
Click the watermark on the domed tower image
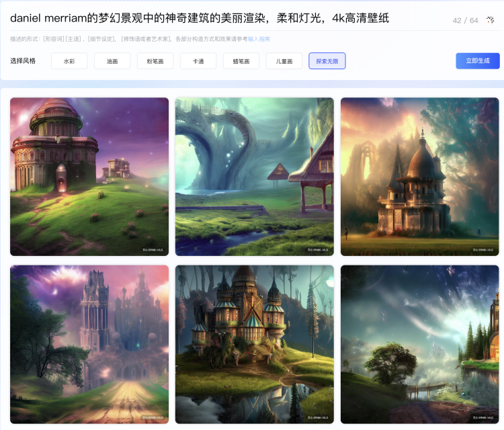(x=153, y=249)
